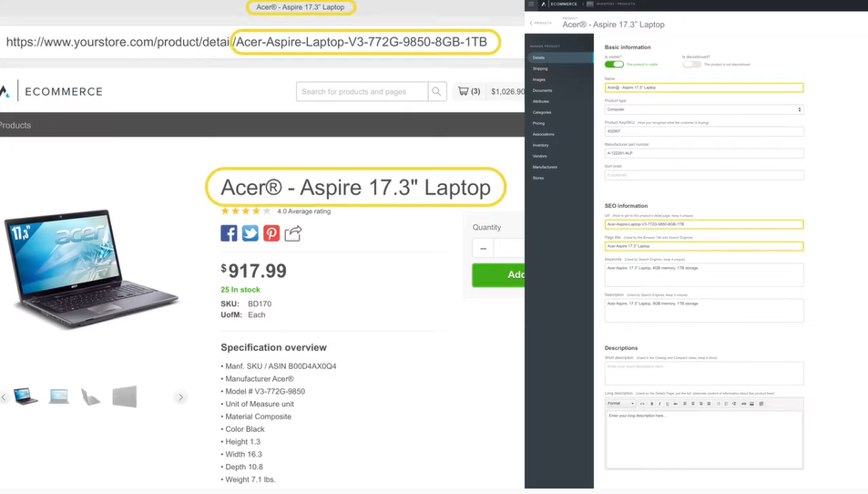Viewport: 868px width, 494px height.
Task: Open the Product type dropdown
Action: 703,109
